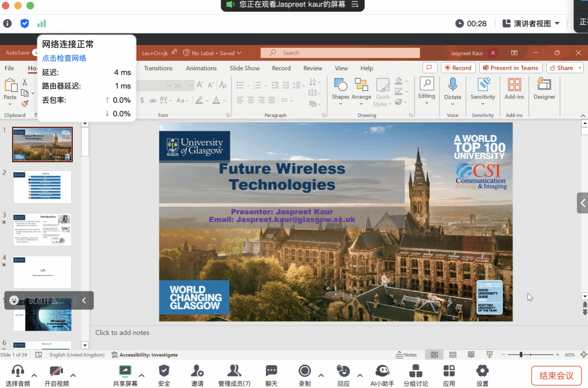Click the 录制 record icon
This screenshot has height=388, width=588.
click(x=305, y=371)
